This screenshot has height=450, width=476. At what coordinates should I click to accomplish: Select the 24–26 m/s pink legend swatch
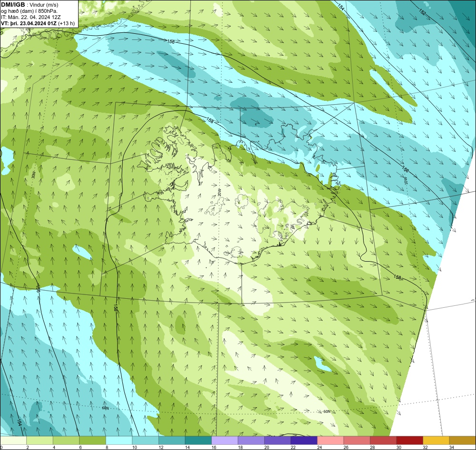pyautogui.click(x=330, y=440)
